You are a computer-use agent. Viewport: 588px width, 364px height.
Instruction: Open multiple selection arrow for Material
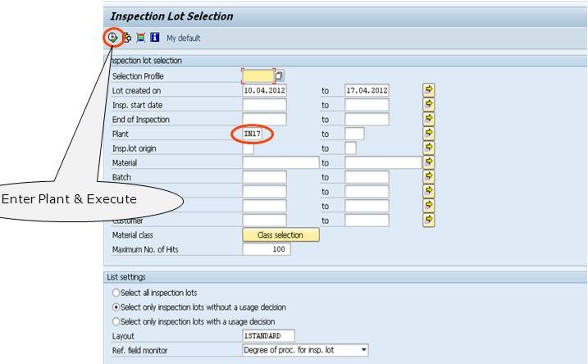click(429, 162)
